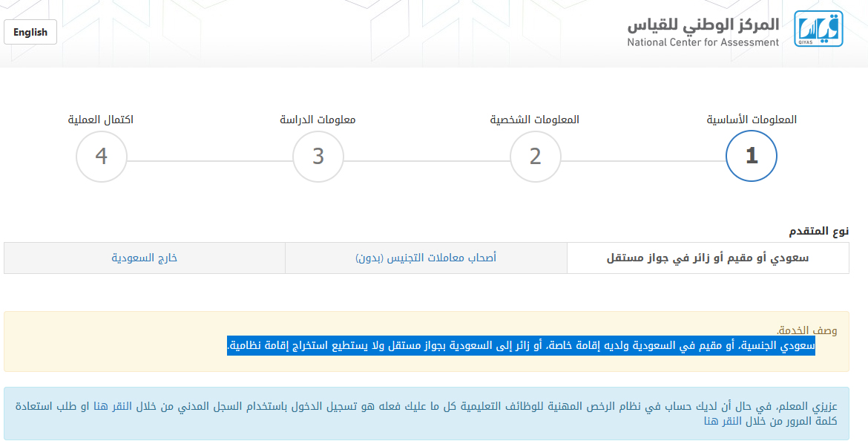Select tab سعودي أو مقيم أو زائر

tap(708, 258)
